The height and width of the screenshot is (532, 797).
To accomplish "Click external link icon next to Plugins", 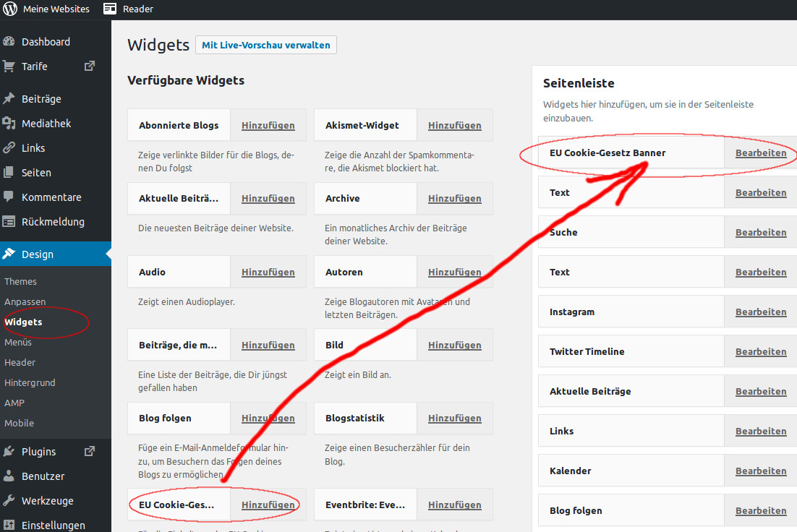I will tap(90, 451).
